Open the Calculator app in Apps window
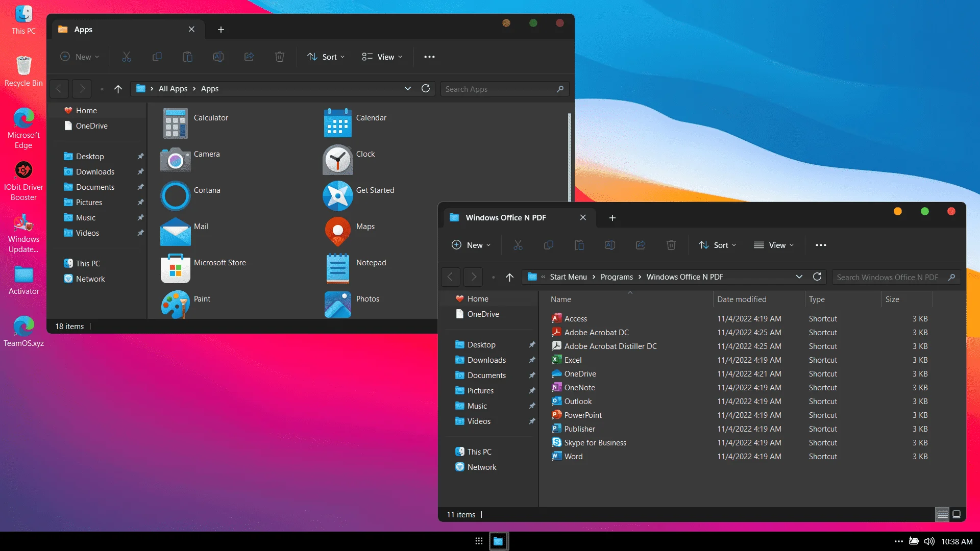Viewport: 980px width, 551px height. tap(175, 123)
